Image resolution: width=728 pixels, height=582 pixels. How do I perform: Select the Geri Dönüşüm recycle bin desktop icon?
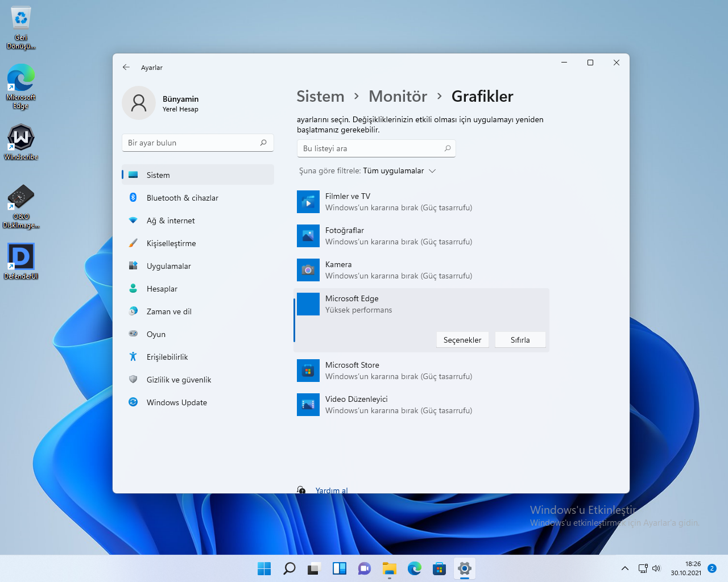(21, 28)
